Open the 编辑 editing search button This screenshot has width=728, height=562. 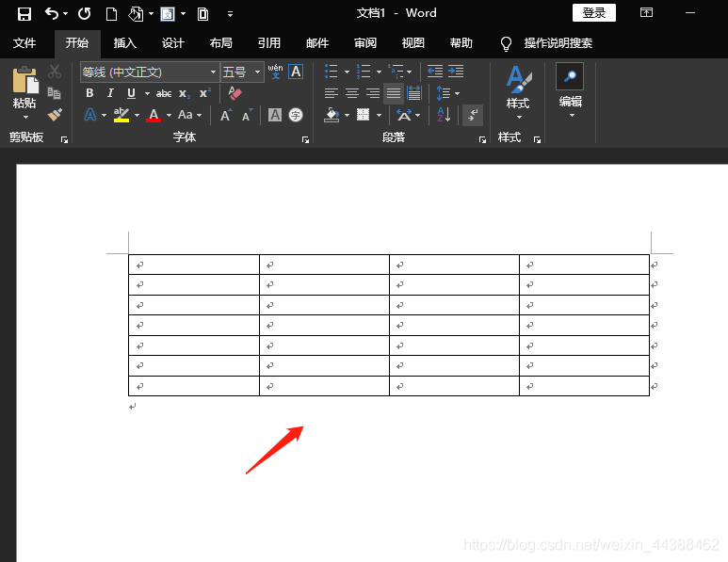(570, 90)
